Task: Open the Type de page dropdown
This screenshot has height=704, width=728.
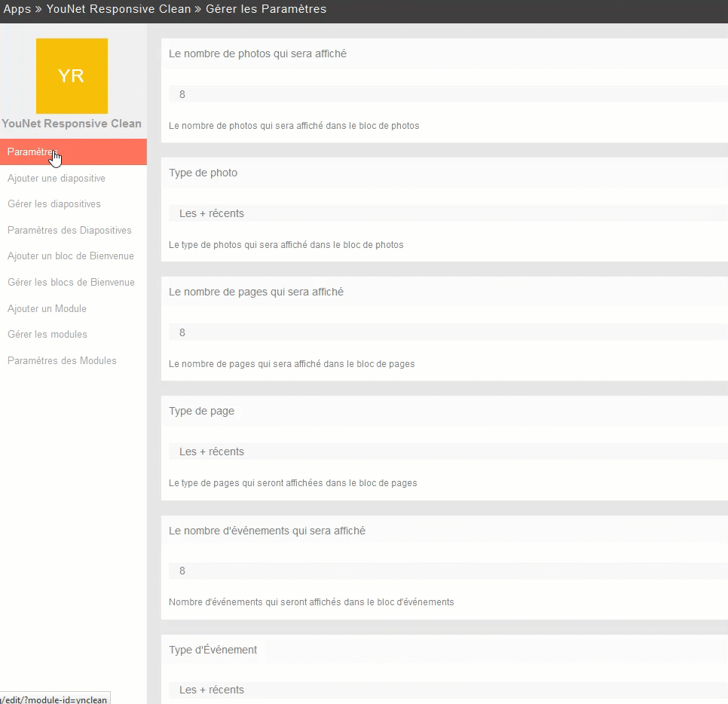Action: pos(448,451)
